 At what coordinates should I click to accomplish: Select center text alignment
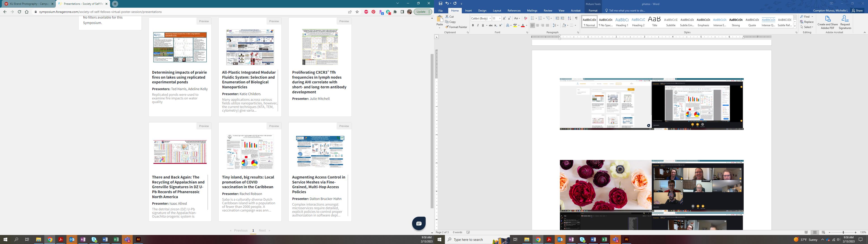538,25
